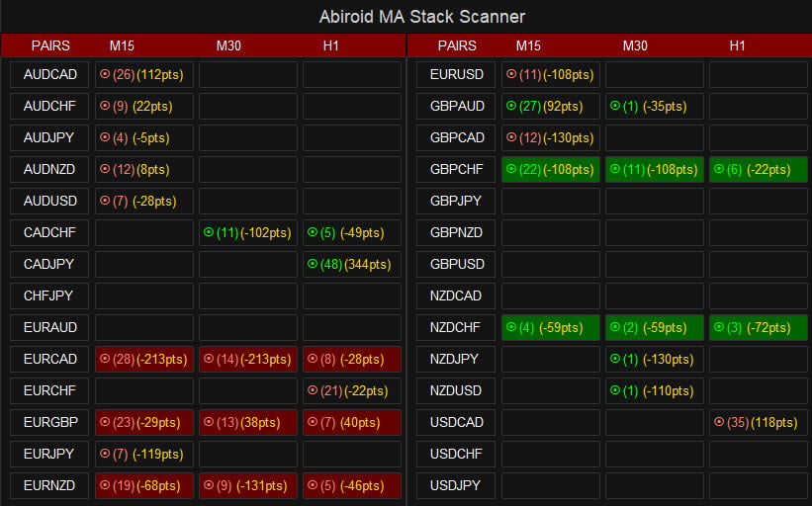This screenshot has width=812, height=506.
Task: Click the red signal icon in EURCAD M15 cell
Action: pyautogui.click(x=105, y=359)
